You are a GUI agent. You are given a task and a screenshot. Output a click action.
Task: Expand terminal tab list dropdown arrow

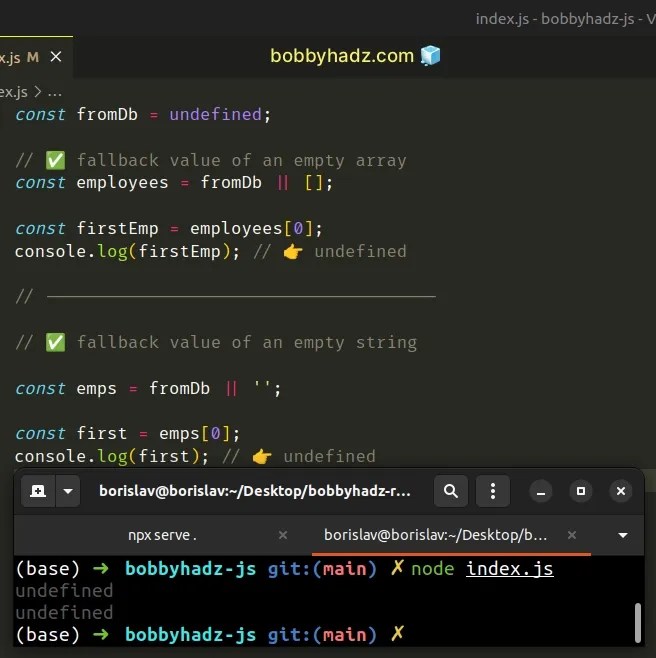pos(623,535)
